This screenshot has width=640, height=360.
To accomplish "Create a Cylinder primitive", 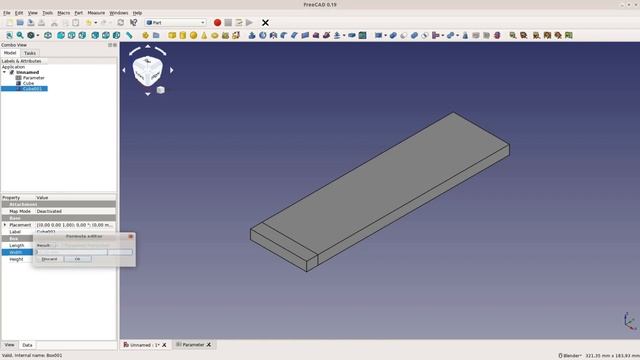I will [182, 36].
